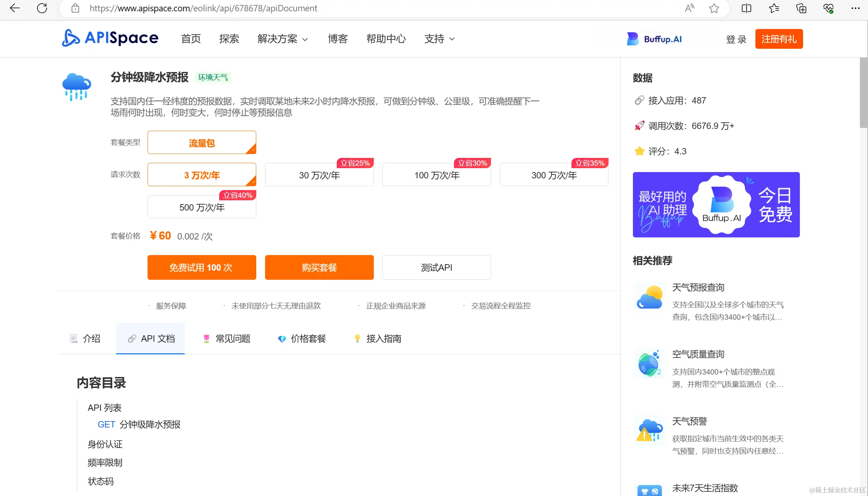Image resolution: width=868 pixels, height=496 pixels.
Task: Click the read aloud icon
Action: (689, 8)
